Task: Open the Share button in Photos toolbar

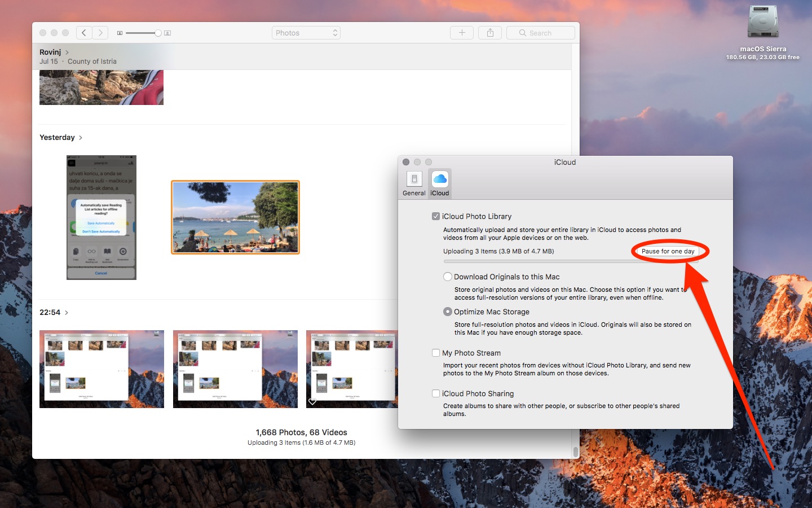Action: coord(490,33)
